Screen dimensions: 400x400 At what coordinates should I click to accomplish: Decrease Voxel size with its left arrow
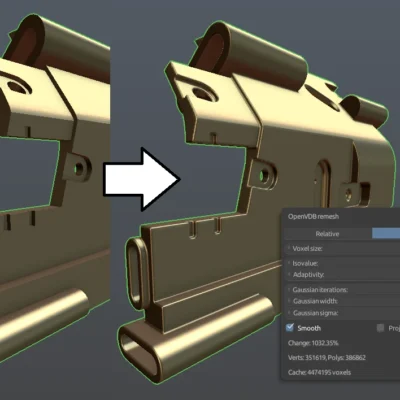(288, 248)
